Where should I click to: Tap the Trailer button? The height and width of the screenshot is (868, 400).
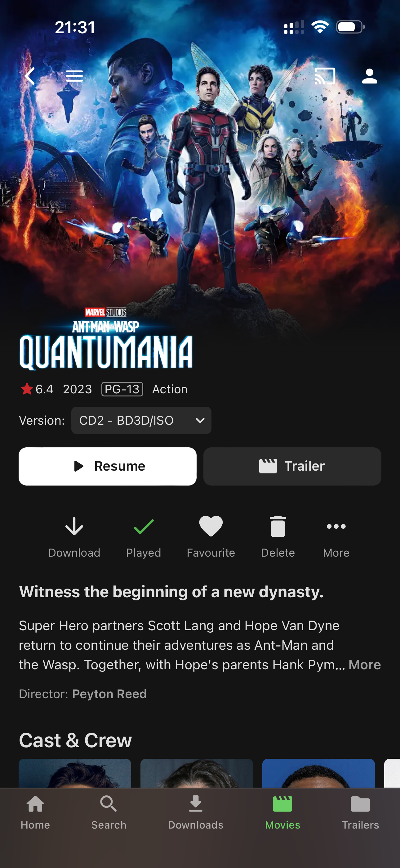(292, 466)
